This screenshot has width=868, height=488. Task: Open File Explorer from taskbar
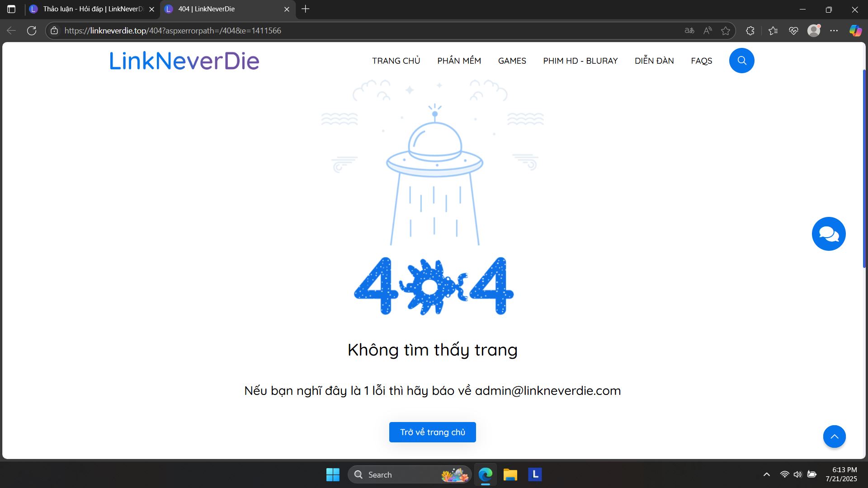[x=510, y=474]
